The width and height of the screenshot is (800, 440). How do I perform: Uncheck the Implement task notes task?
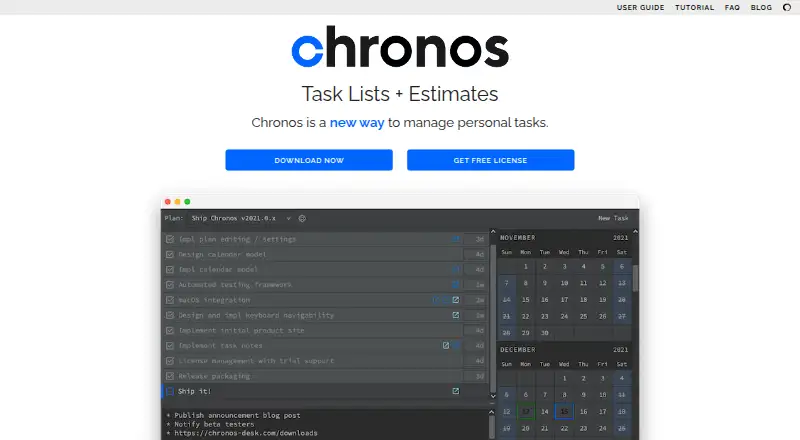170,346
